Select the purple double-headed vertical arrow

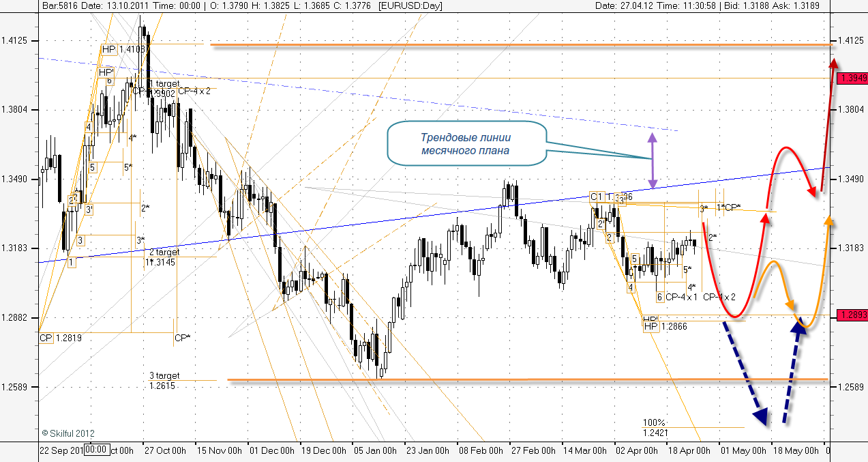tap(653, 160)
